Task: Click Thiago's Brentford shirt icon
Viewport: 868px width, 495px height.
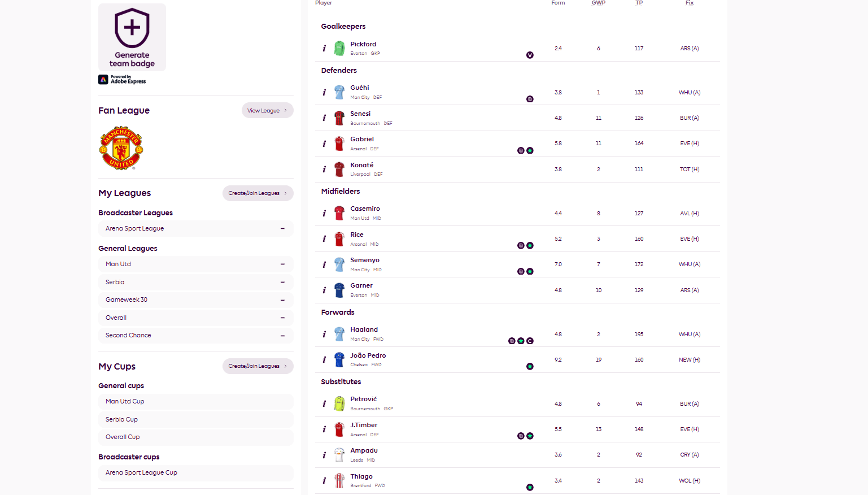Action: click(339, 480)
